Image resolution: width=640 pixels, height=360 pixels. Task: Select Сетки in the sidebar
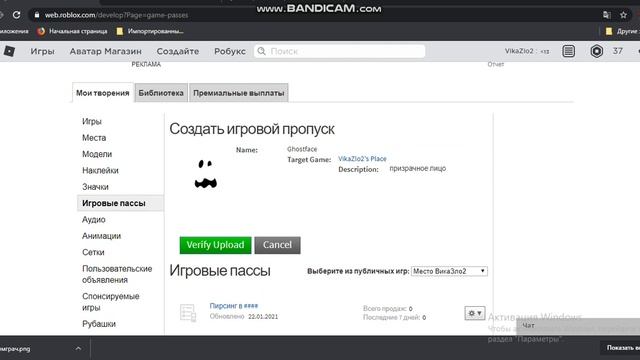[x=93, y=252]
